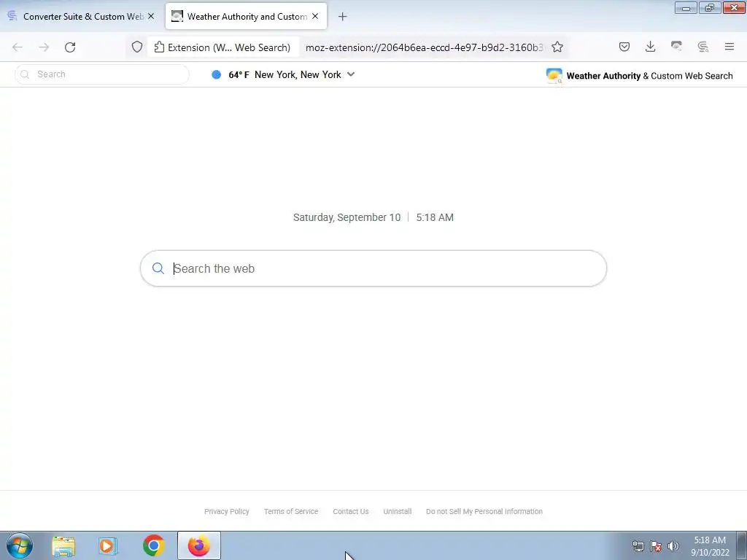Bookmark this page with the star
Image resolution: width=747 pixels, height=560 pixels.
[557, 47]
